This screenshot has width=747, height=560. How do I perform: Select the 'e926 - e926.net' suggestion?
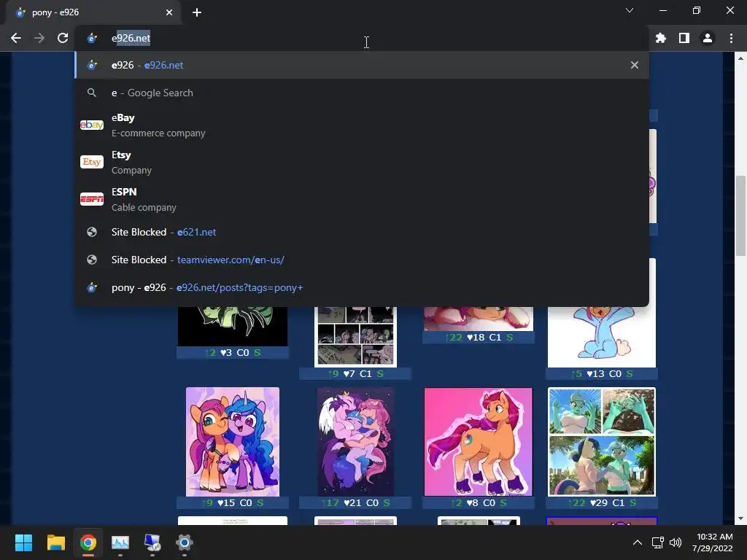click(x=362, y=65)
